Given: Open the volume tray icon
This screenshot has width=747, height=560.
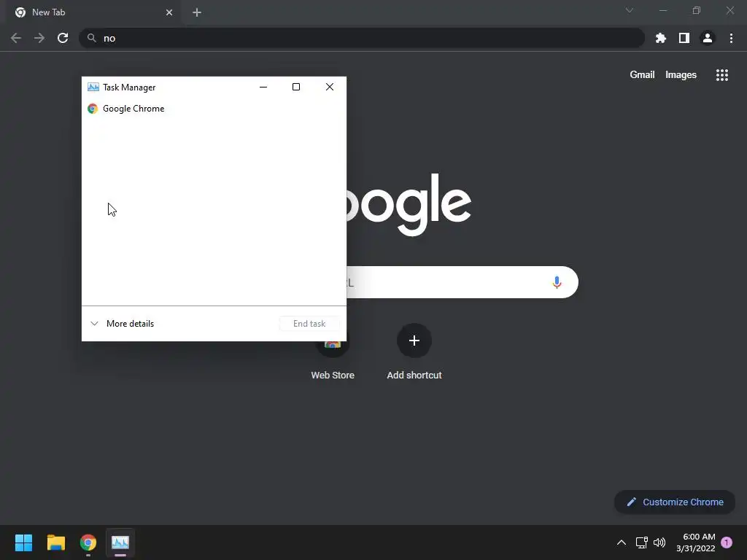Looking at the screenshot, I should [x=659, y=542].
